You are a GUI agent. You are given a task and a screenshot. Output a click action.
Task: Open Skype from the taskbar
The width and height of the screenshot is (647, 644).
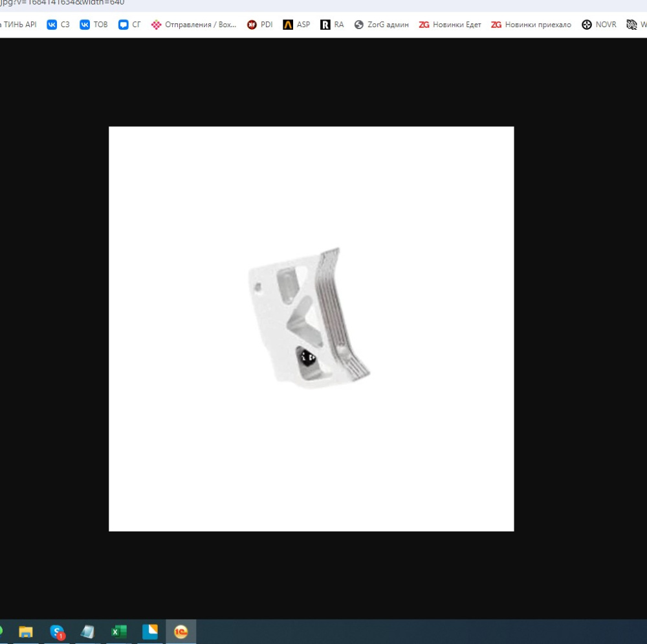pos(57,632)
